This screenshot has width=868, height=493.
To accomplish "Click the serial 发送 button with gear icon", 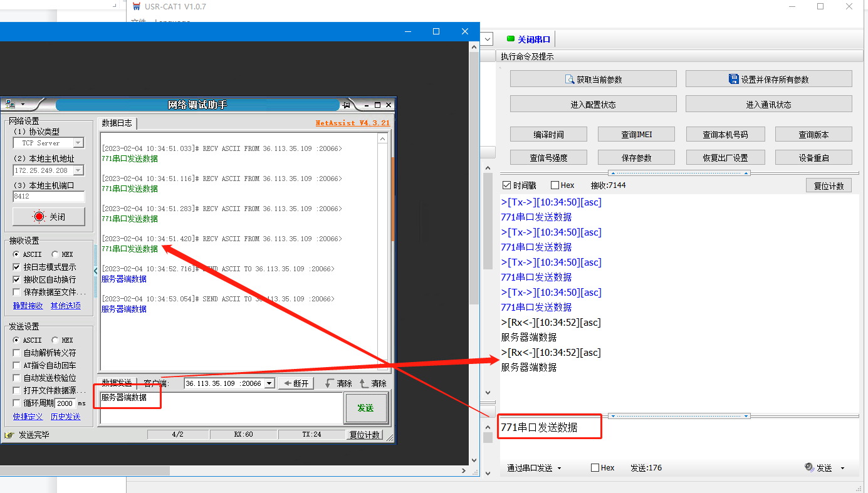I will pyautogui.click(x=818, y=468).
